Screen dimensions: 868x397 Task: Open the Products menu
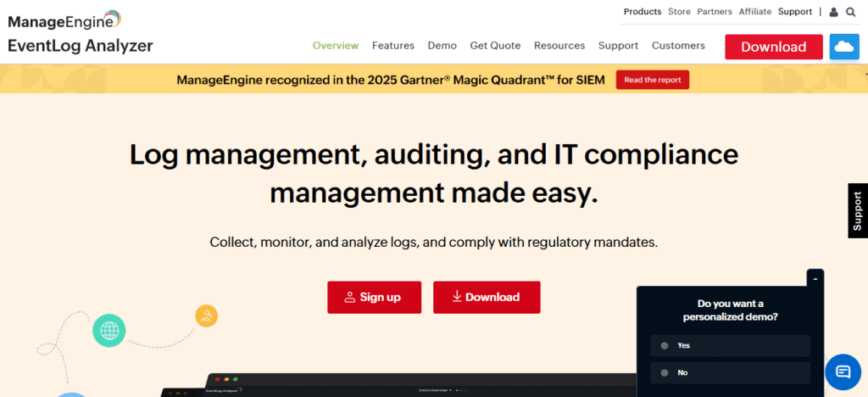(x=643, y=12)
